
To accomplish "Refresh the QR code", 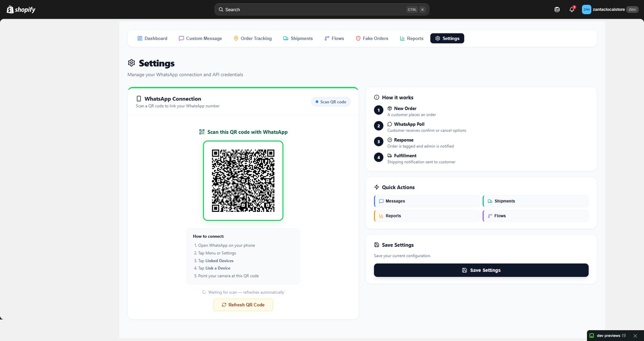I will [243, 305].
